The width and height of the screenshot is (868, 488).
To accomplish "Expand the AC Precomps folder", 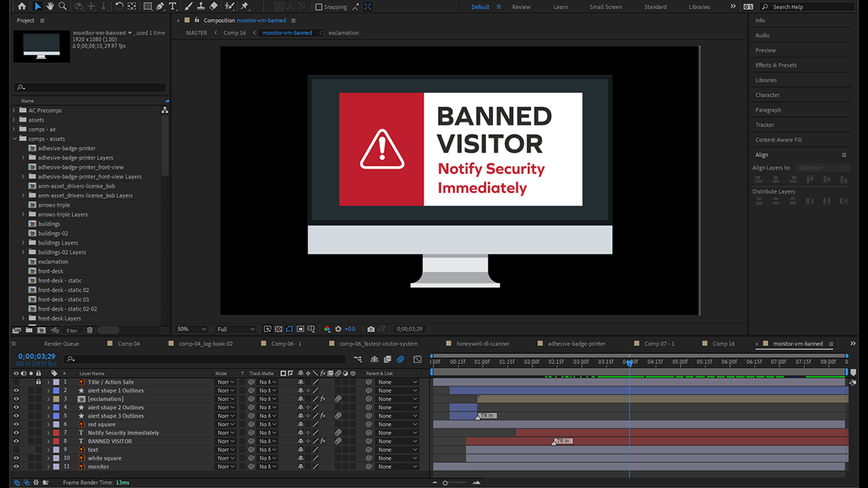I will [14, 110].
